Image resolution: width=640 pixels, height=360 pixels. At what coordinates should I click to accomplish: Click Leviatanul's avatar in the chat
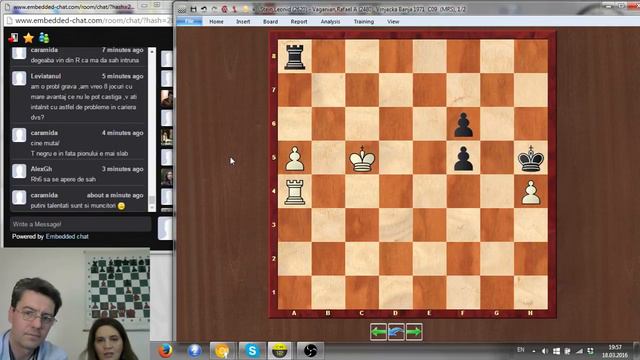19,78
